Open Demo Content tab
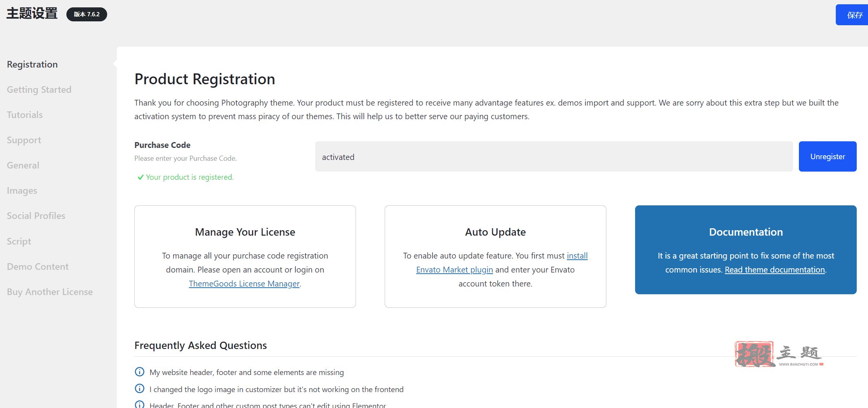Screen dimensions: 868x408 click(x=38, y=267)
